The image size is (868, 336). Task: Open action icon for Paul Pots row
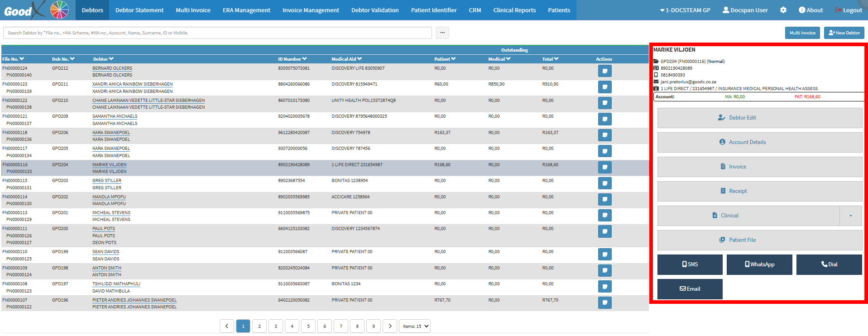(x=604, y=232)
